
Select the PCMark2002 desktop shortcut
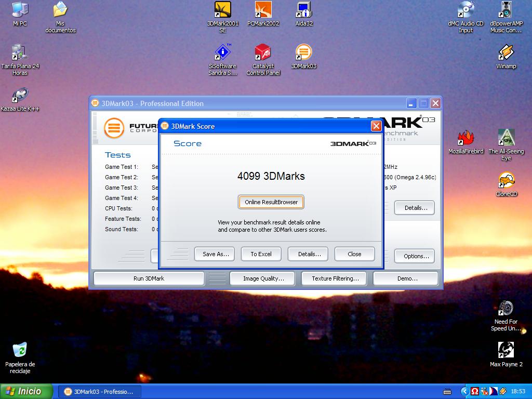tap(263, 14)
